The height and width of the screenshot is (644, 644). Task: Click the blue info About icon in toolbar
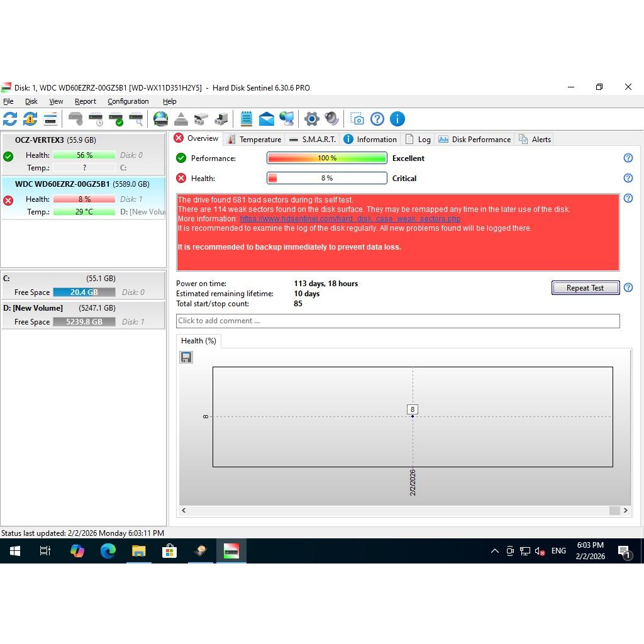(x=397, y=119)
